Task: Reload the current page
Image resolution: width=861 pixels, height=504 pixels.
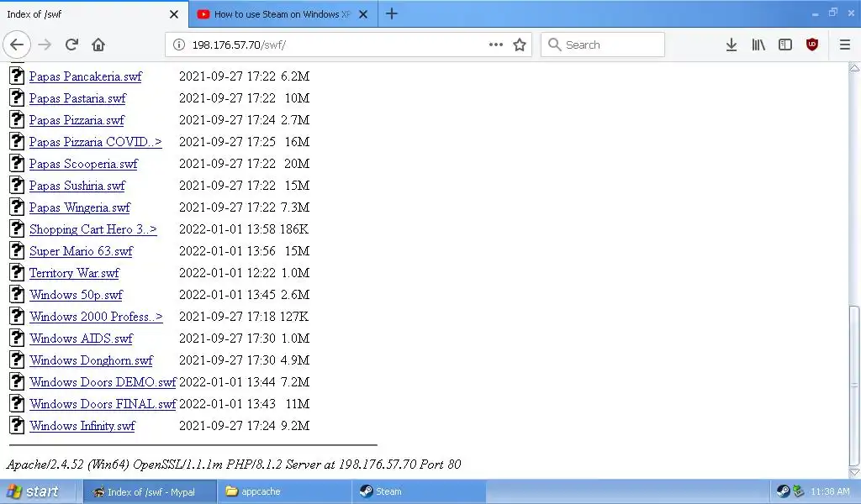Action: click(71, 45)
